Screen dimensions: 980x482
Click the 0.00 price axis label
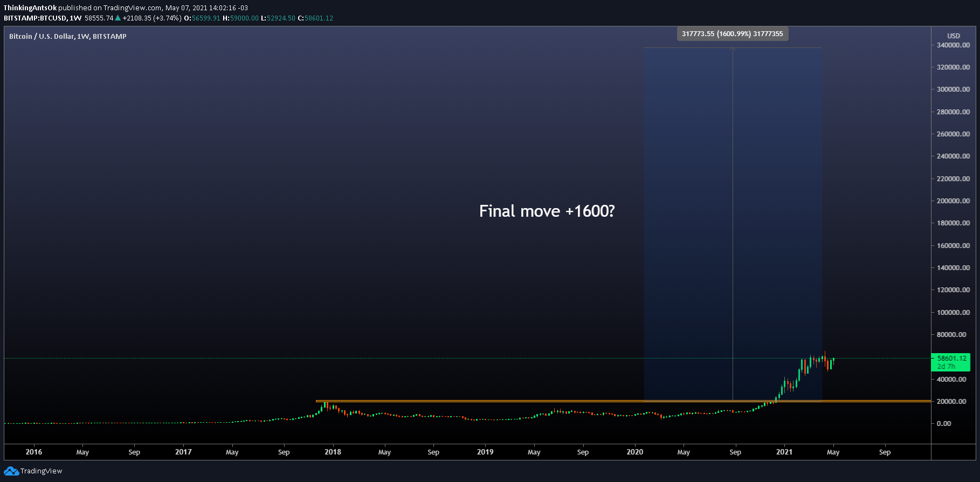(x=944, y=424)
